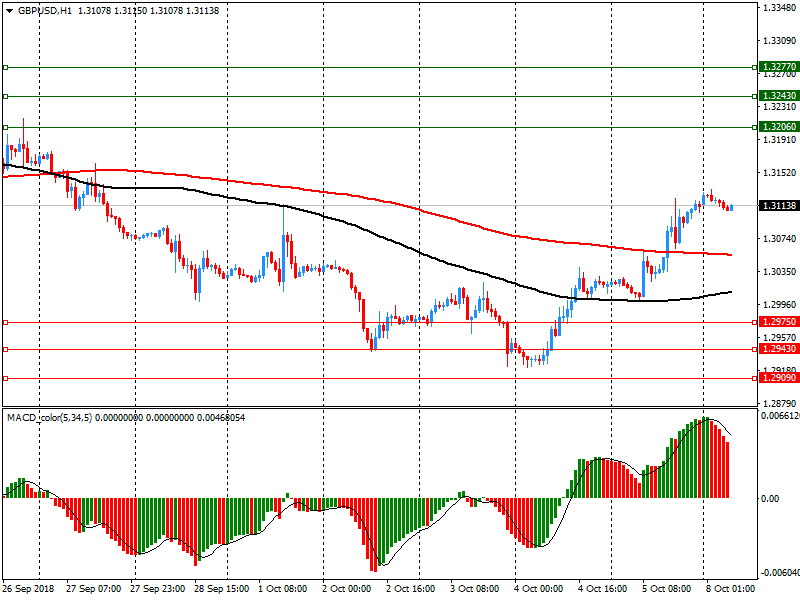Viewport: 800px width, 600px height.
Task: Open the chart menu triangle beside GBPUSD,H1
Action: click(x=9, y=11)
